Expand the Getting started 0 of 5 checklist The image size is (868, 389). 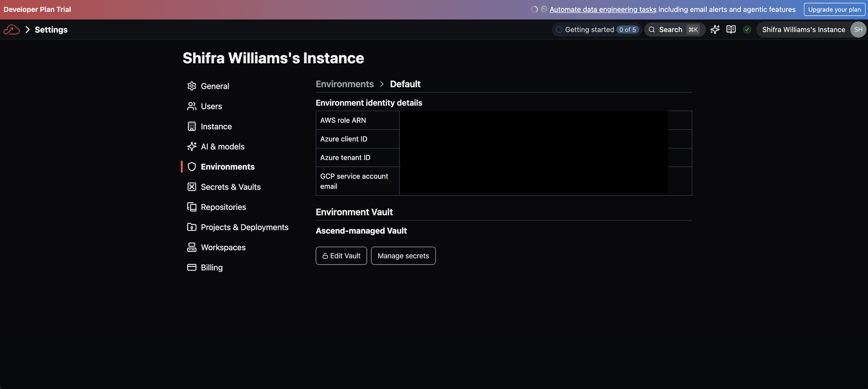pos(597,30)
